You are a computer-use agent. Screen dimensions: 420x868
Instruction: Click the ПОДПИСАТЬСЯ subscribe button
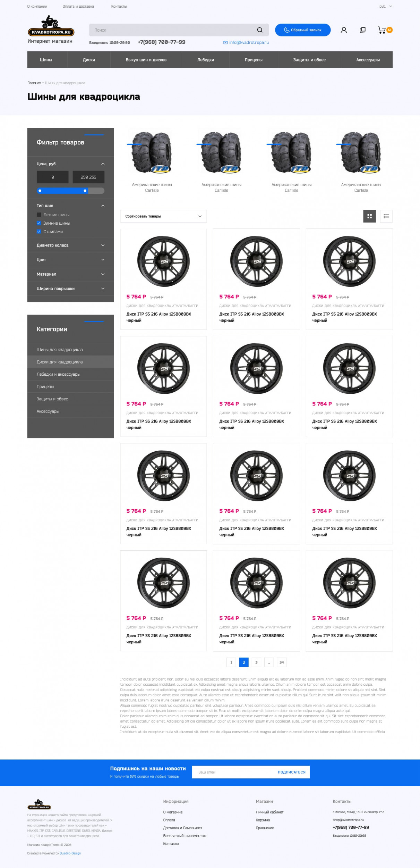click(292, 772)
